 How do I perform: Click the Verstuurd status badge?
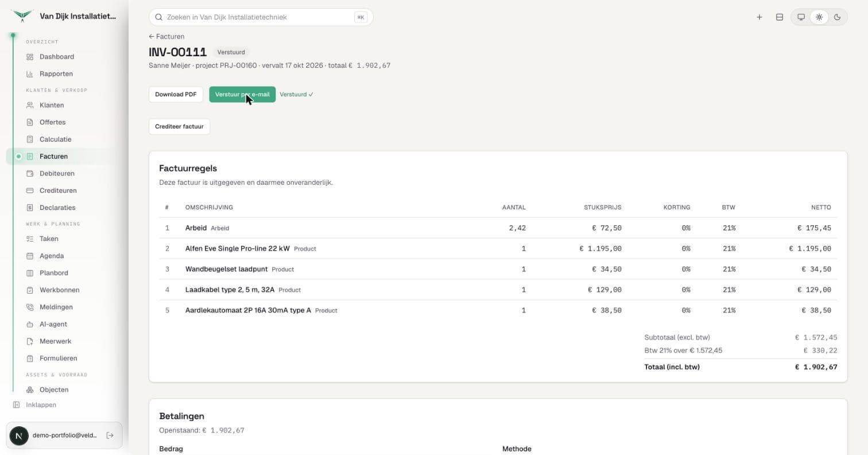[x=231, y=52]
